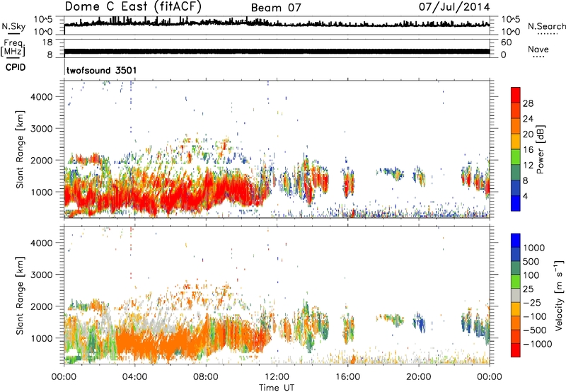Click the 'Freq. [MHz]' axis label
Viewport: 566px width, 392px height.
[13, 47]
